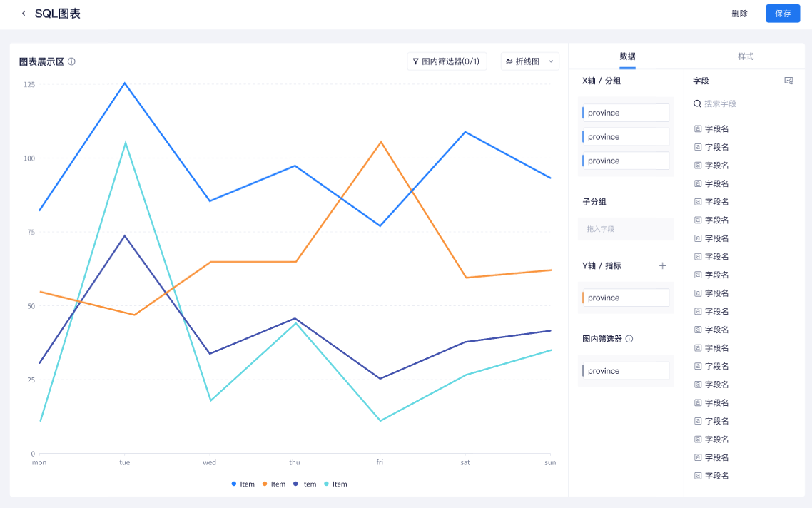The width and height of the screenshot is (812, 508).
Task: Open the first province selector under X轴/分组
Action: pos(625,112)
